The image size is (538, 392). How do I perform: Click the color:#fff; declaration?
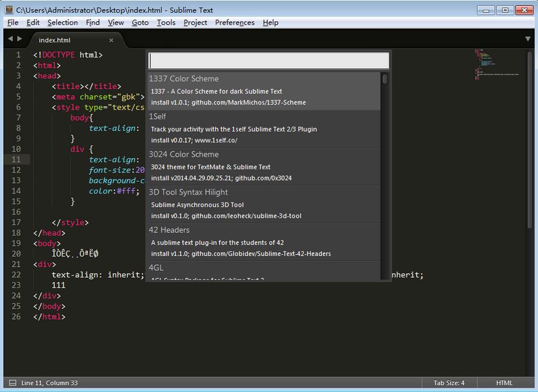click(114, 191)
